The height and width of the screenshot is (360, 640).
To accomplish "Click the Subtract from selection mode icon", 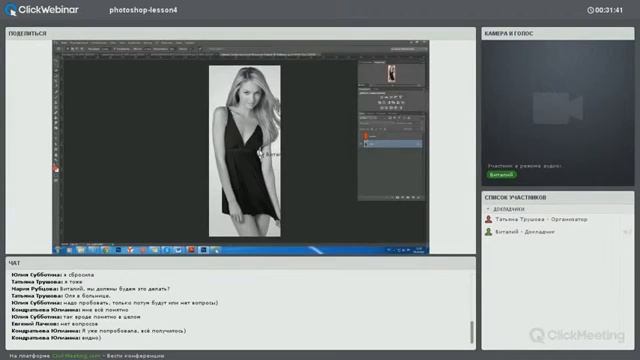I will click(77, 49).
